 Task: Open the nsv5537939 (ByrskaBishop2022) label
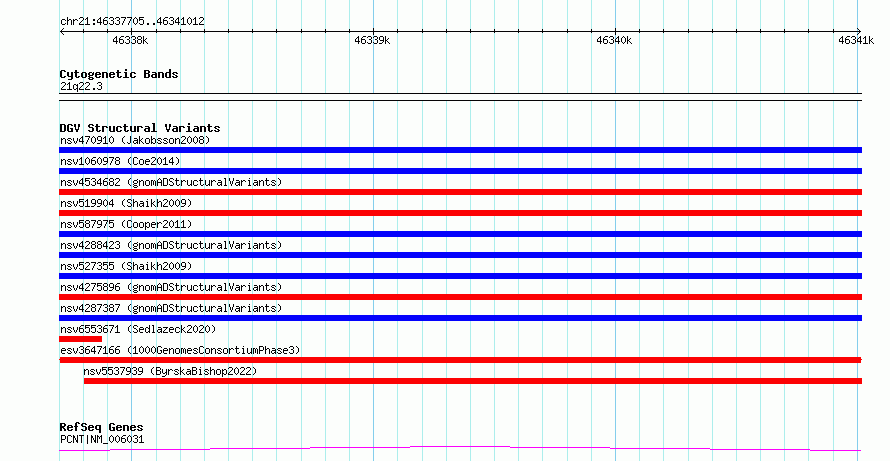(x=170, y=371)
